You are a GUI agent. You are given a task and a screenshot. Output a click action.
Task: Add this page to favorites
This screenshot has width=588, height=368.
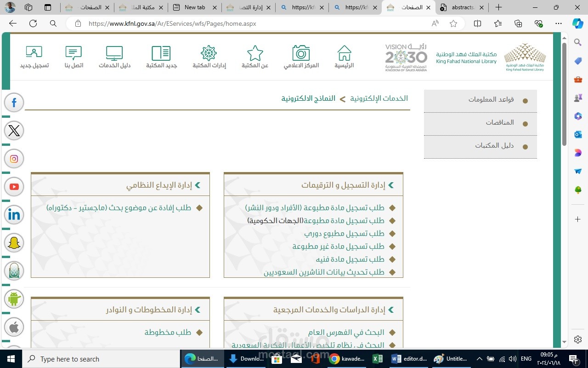(453, 23)
